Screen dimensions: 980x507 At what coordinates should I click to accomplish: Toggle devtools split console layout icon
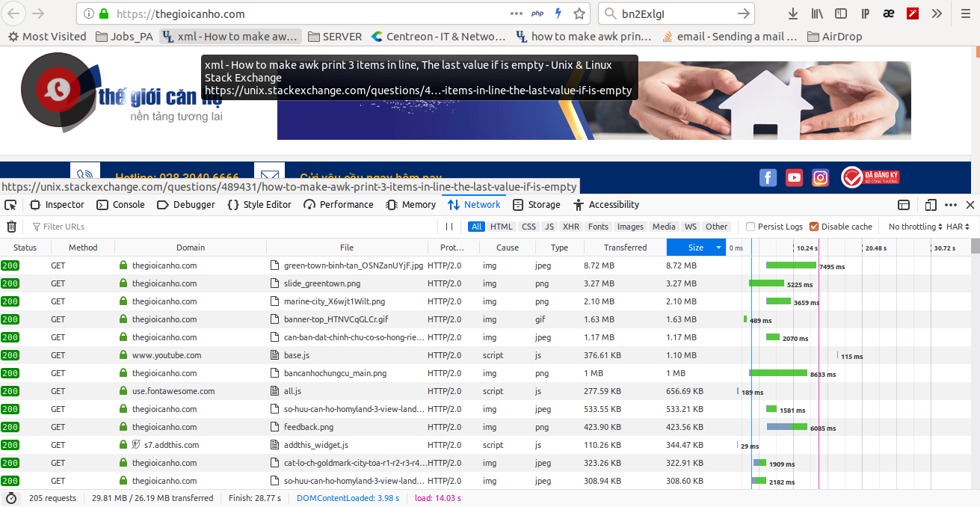tap(904, 205)
